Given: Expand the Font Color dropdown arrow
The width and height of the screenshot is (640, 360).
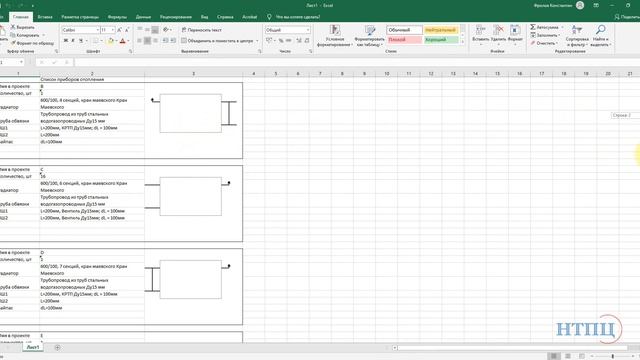Looking at the screenshot, I should tap(128, 41).
